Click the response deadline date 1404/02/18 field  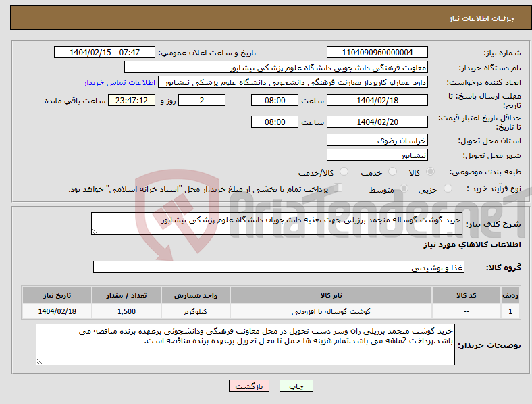click(377, 100)
